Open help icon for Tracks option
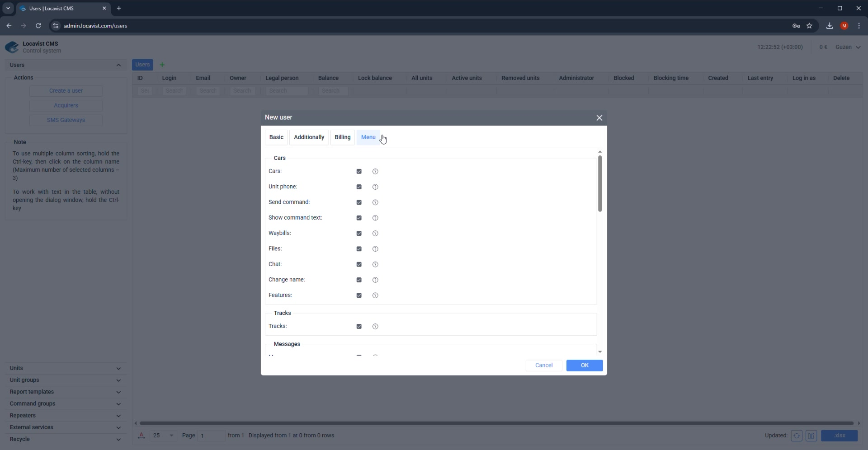 tap(375, 327)
